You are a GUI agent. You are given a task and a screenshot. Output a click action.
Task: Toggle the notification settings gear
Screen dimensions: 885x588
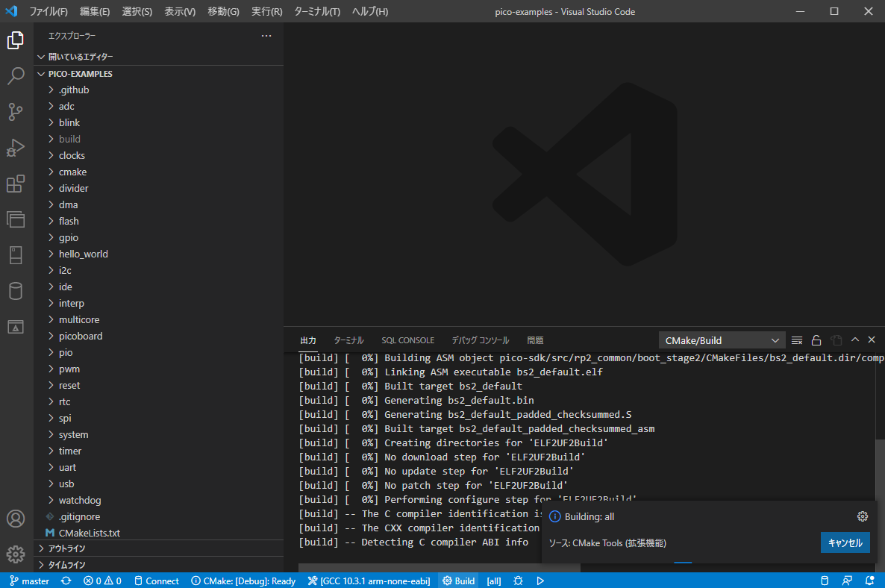(x=863, y=516)
